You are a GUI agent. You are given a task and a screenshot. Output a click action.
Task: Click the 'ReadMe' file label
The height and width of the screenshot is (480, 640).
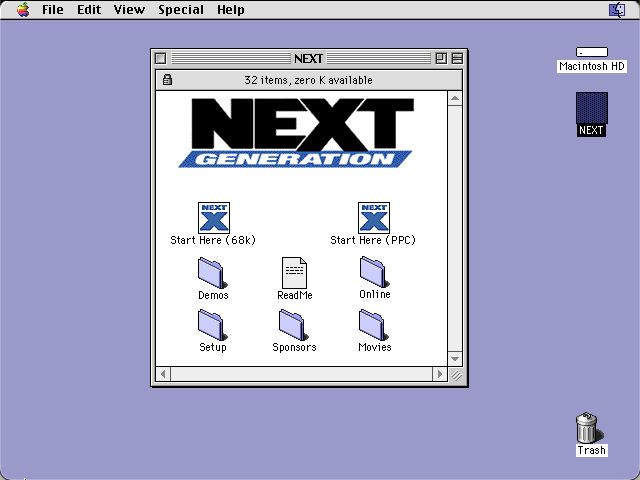tap(295, 295)
